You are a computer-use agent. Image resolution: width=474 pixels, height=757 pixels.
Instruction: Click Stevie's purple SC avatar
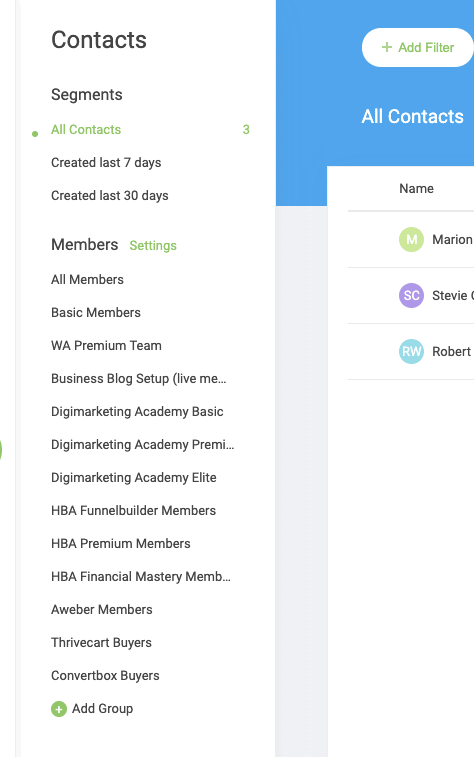click(x=411, y=295)
